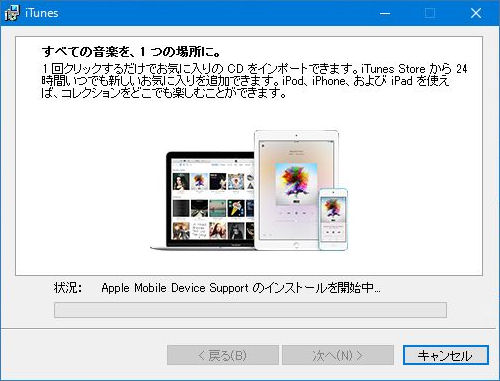Click the description paragraph mentioning iTunes Store
500x381 pixels.
click(x=254, y=81)
